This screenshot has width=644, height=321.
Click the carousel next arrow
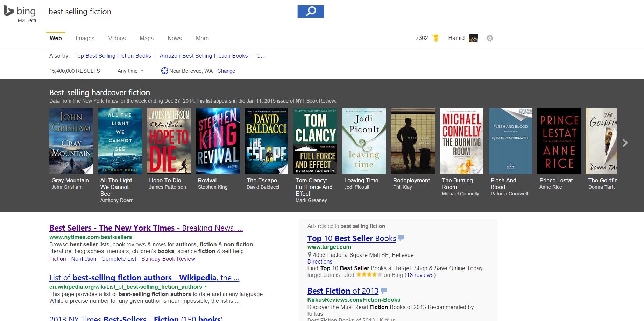pos(625,143)
